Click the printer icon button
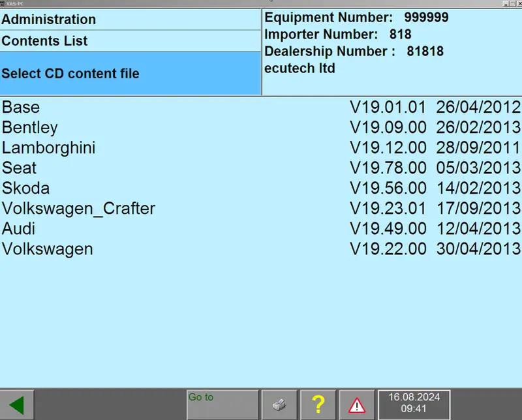The image size is (522, 420). click(279, 405)
